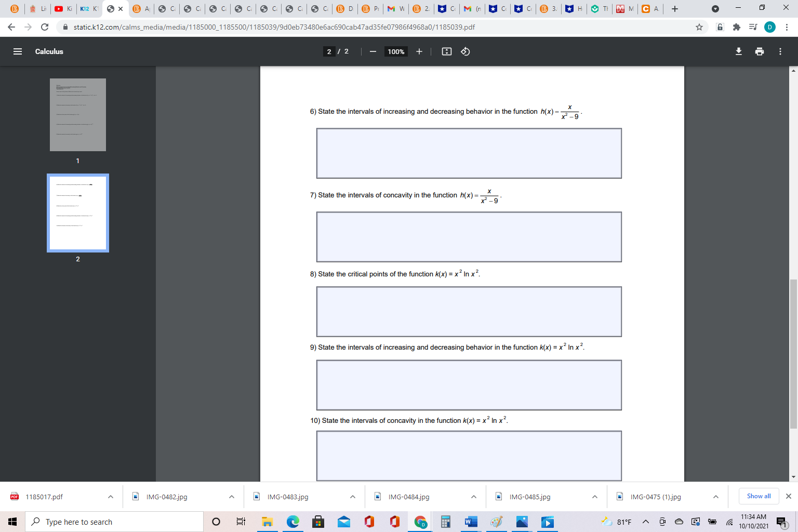Expand options for IMG-0482.jpg download
The image size is (798, 532).
coord(232,497)
